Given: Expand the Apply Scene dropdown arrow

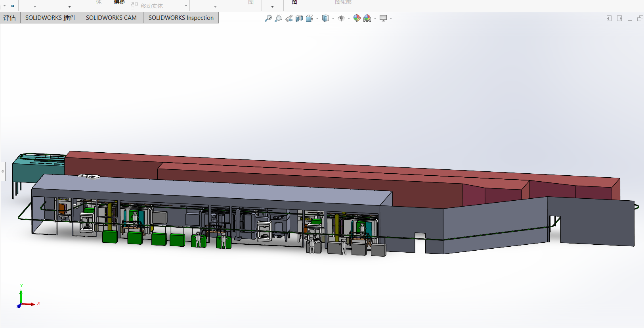Looking at the screenshot, I should [x=375, y=18].
